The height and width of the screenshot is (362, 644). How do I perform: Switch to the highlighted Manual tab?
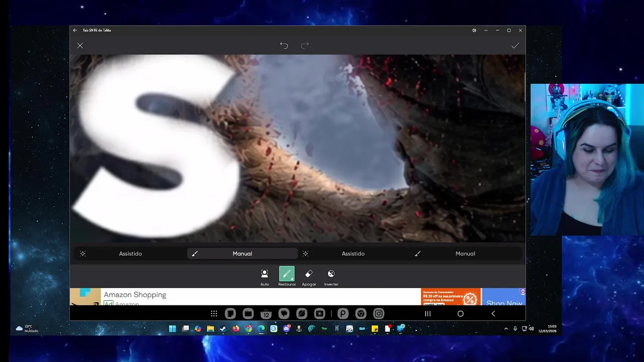(243, 253)
